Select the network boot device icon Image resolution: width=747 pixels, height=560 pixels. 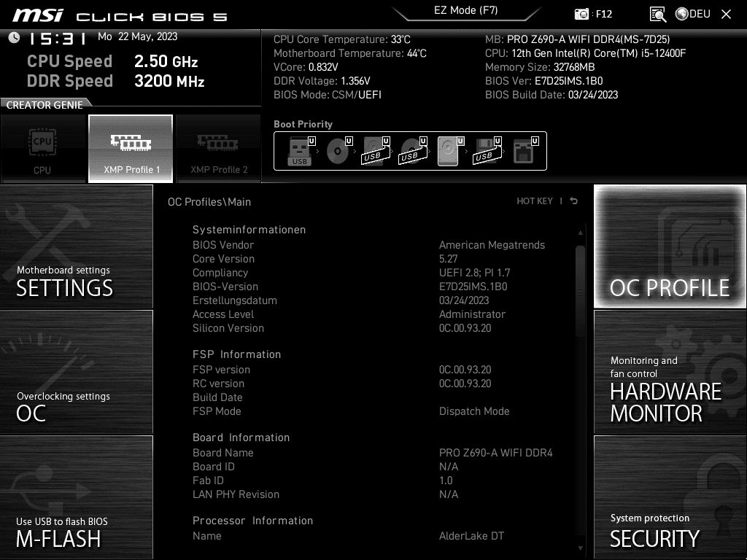coord(525,151)
